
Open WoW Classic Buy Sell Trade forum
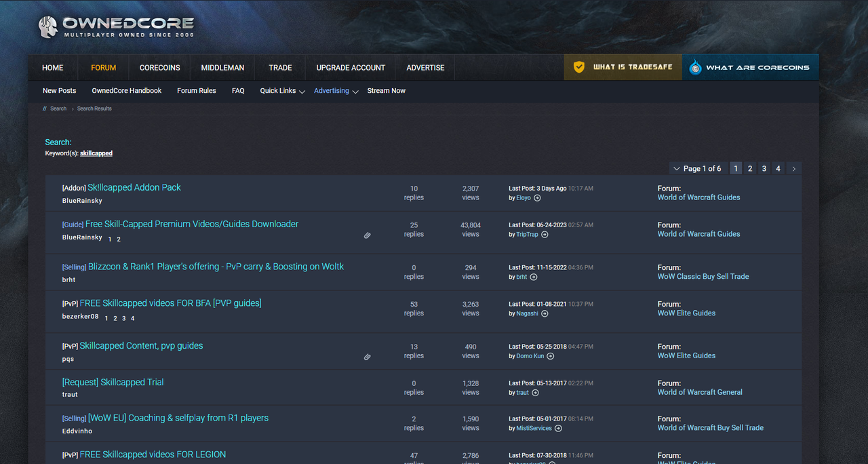click(x=703, y=277)
